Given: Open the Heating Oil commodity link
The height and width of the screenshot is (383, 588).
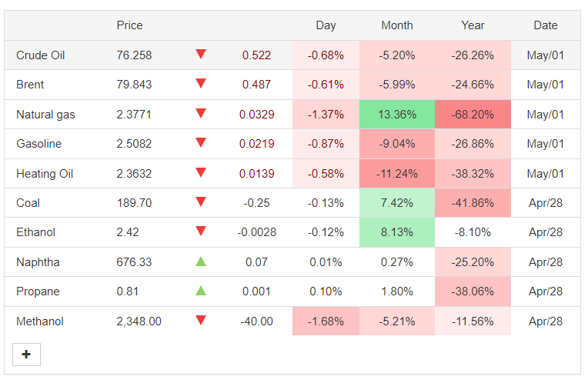Looking at the screenshot, I should pos(45,174).
